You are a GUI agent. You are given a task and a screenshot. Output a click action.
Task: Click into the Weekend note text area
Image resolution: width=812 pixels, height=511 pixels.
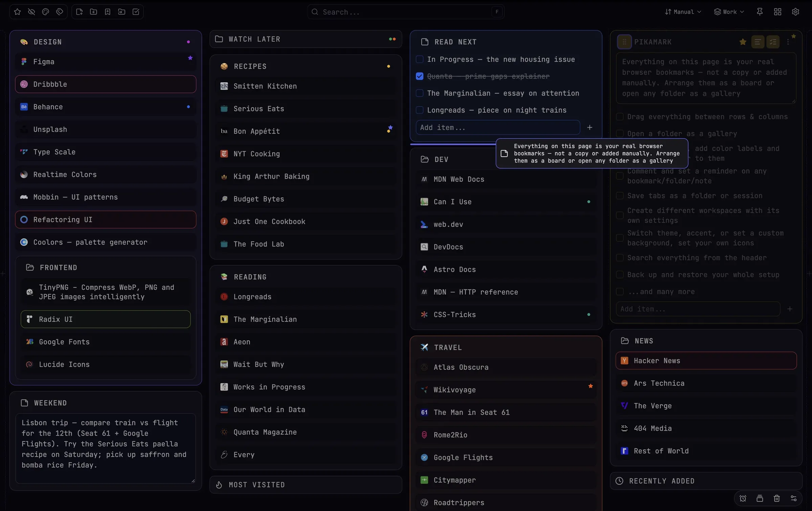pos(106,448)
